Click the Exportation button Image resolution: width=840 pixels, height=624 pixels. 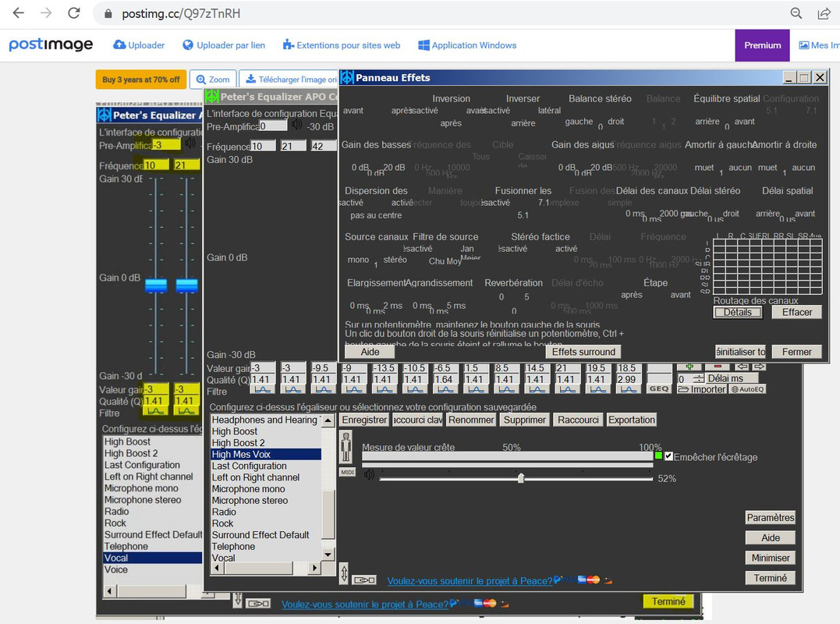(x=632, y=420)
